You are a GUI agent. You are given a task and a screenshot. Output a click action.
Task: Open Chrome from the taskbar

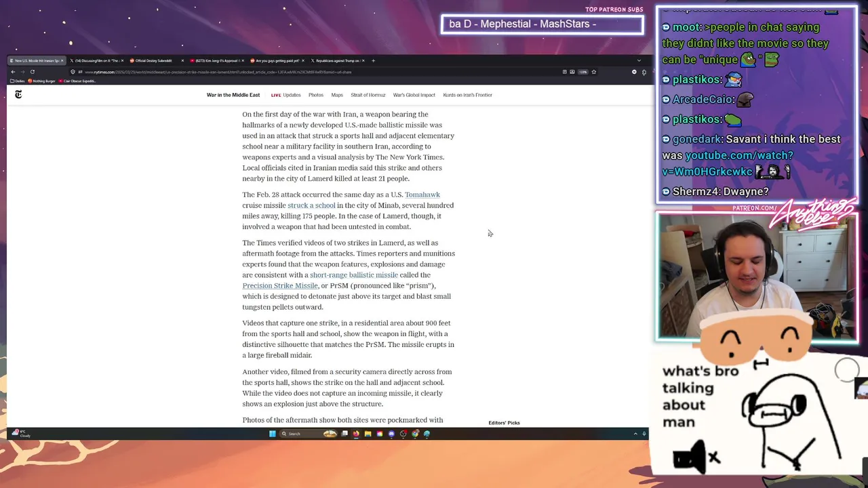(415, 434)
